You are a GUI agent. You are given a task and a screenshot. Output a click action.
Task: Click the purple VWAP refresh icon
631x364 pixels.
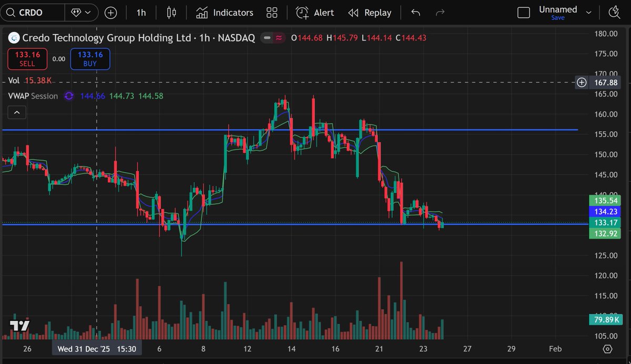pyautogui.click(x=69, y=96)
